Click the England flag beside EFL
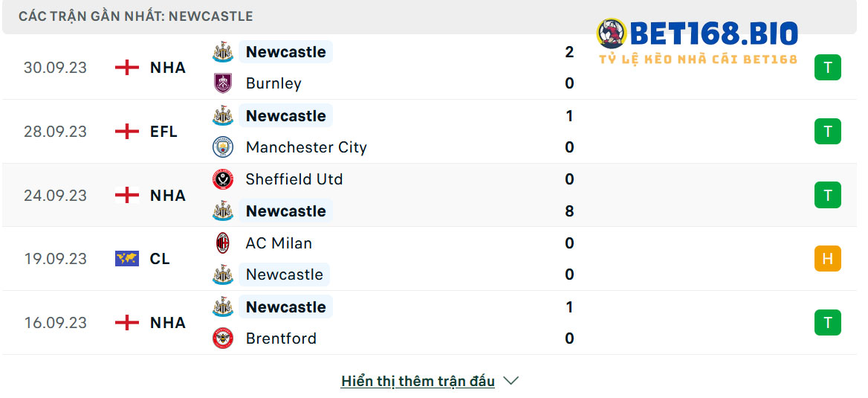The image size is (868, 398). (127, 132)
